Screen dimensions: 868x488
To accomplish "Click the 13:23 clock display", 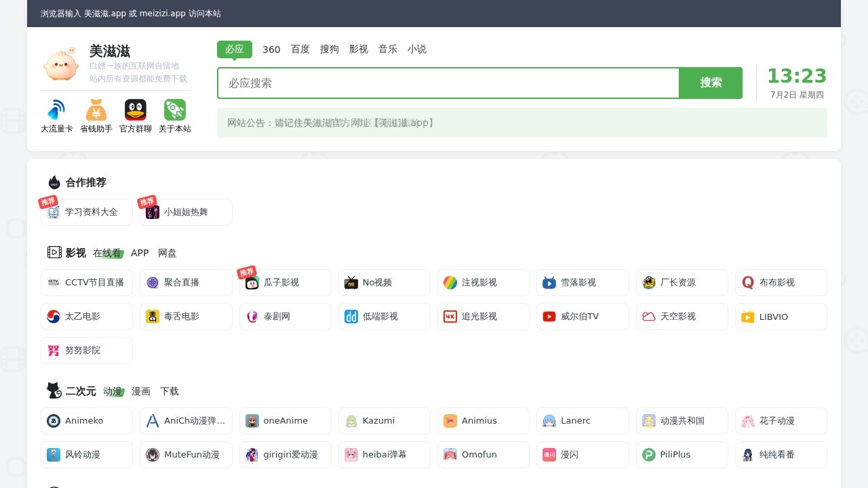I will coord(797,76).
